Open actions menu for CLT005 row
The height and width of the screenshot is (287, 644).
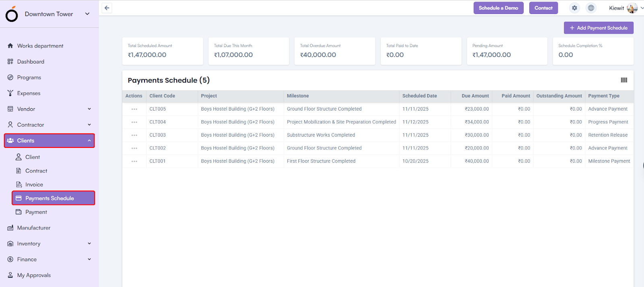click(x=134, y=109)
